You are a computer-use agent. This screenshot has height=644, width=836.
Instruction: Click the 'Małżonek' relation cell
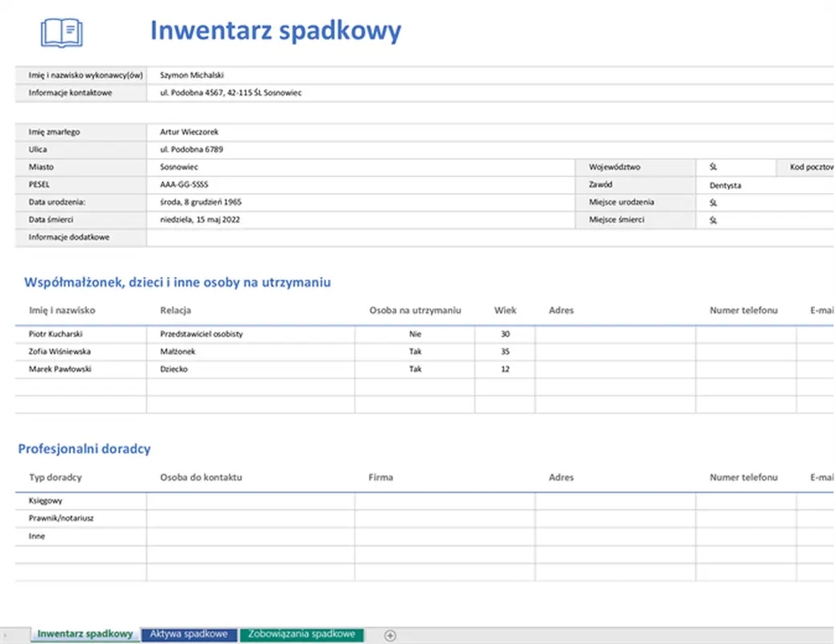(250, 352)
